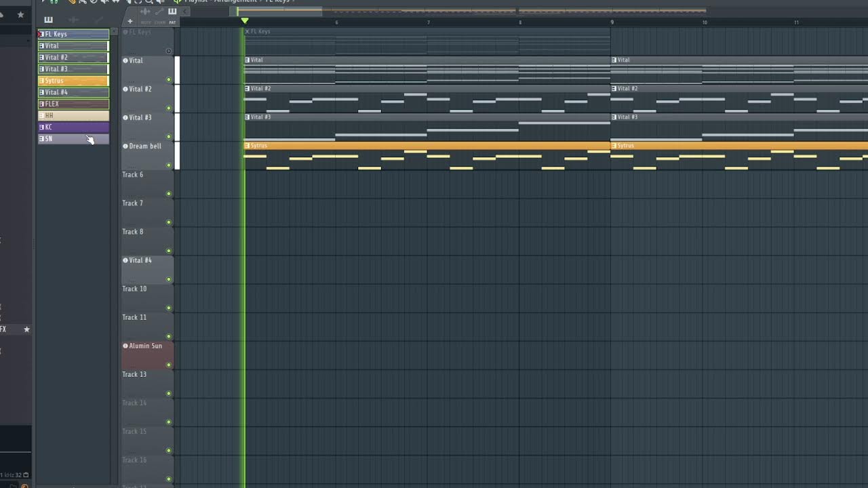Screen dimensions: 868x488
Task: Click the Vital track header name
Action: pyautogui.click(x=136, y=60)
